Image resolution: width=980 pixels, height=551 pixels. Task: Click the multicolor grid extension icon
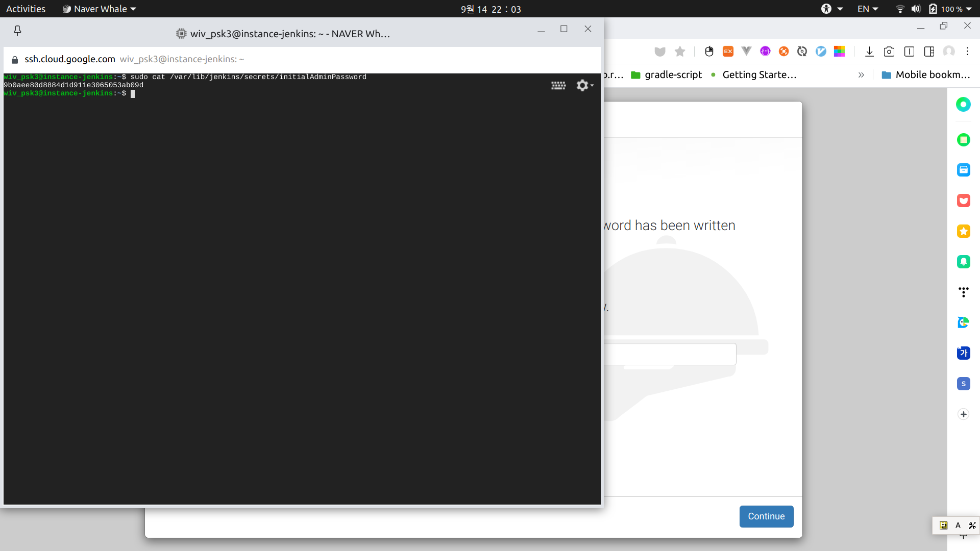click(839, 52)
